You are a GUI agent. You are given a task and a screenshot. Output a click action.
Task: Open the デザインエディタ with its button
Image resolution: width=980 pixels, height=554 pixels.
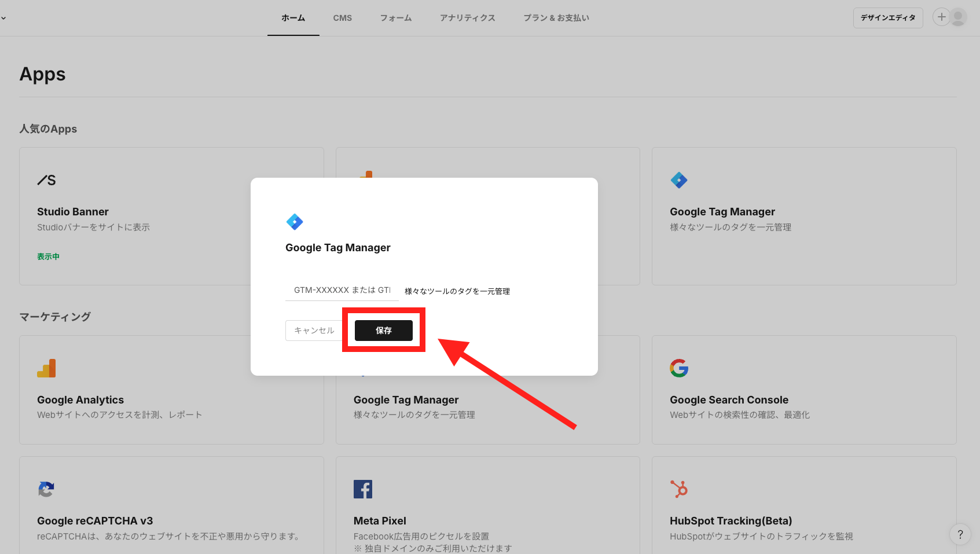pos(888,17)
